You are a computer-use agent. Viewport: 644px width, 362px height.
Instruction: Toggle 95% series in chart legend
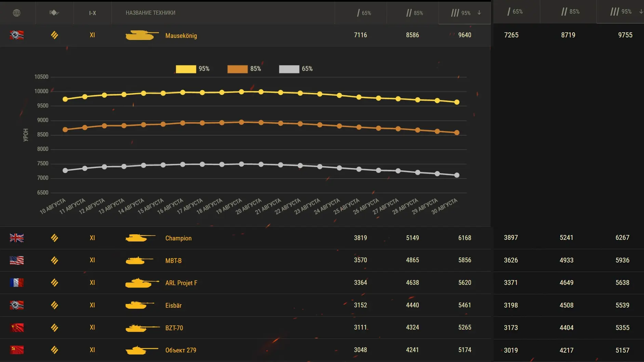click(x=192, y=69)
